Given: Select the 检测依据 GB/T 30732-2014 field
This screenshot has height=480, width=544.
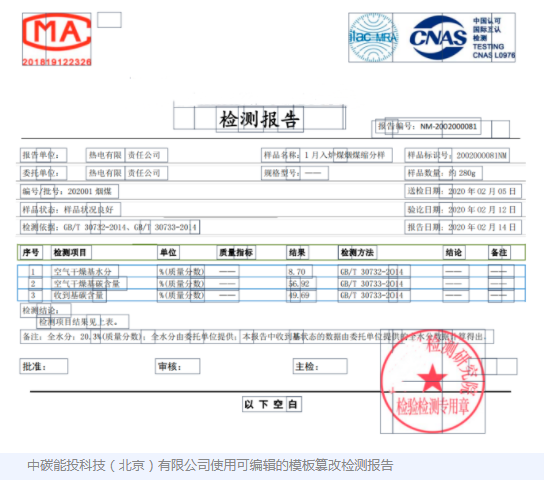Looking at the screenshot, I should (x=110, y=227).
